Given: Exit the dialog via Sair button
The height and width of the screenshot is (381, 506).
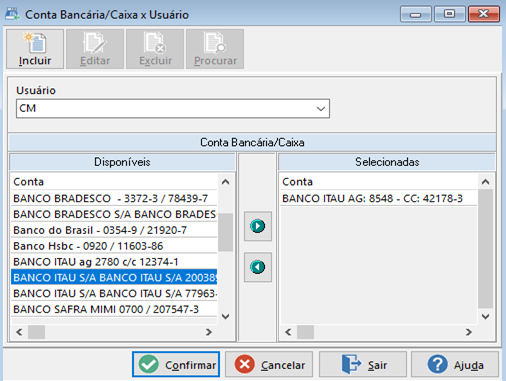Looking at the screenshot, I should [x=363, y=364].
